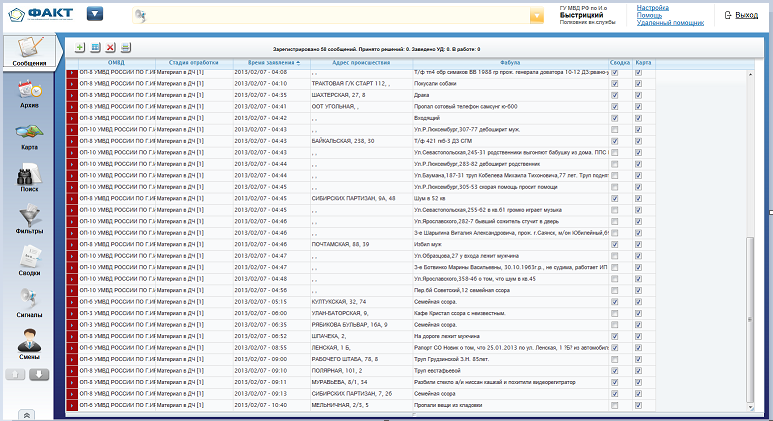Image resolution: width=773 pixels, height=421 pixels.
Task: Click the red delete icon in toolbar
Action: click(x=110, y=48)
